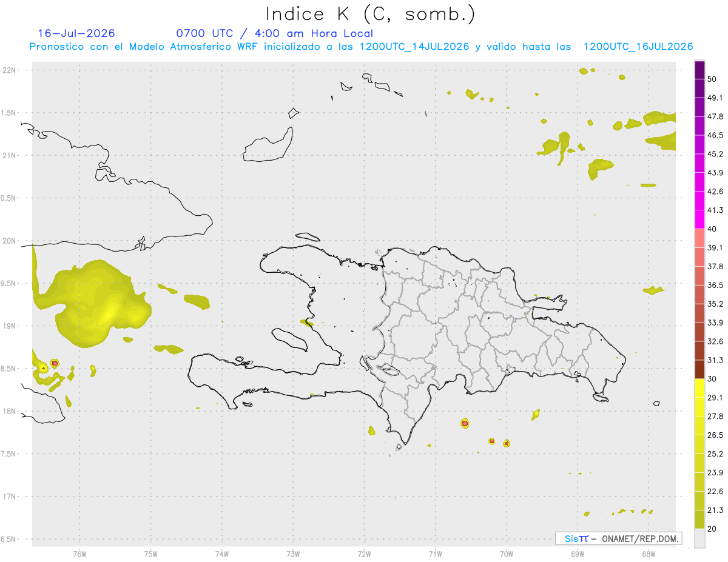Click the colorbar value "27.8"
This screenshot has width=728, height=562.
pyautogui.click(x=716, y=416)
